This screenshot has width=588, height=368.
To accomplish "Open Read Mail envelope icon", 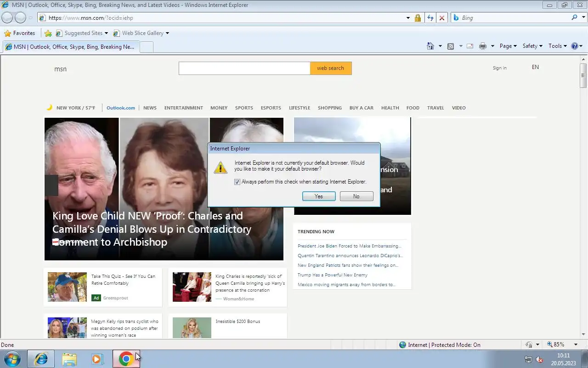I will [x=470, y=46].
